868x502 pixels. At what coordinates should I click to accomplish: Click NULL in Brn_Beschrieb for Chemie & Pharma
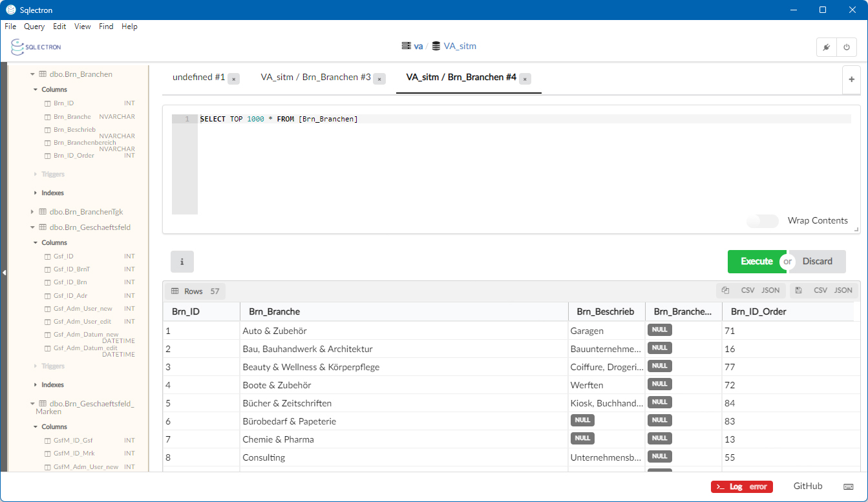[x=582, y=438]
